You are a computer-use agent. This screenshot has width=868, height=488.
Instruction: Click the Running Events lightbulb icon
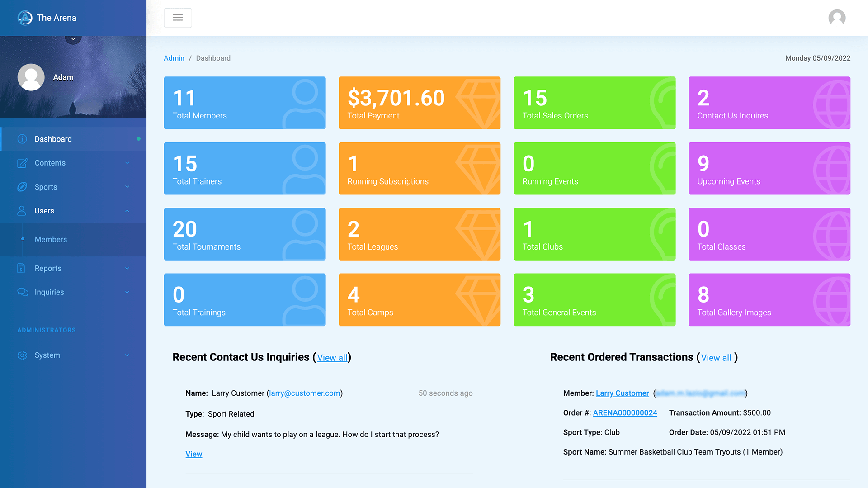[x=663, y=169]
